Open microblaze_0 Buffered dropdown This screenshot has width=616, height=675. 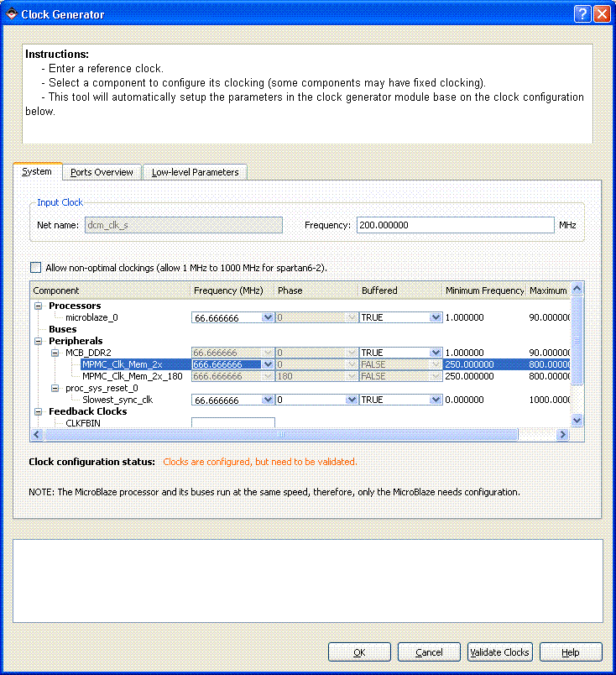pyautogui.click(x=436, y=318)
